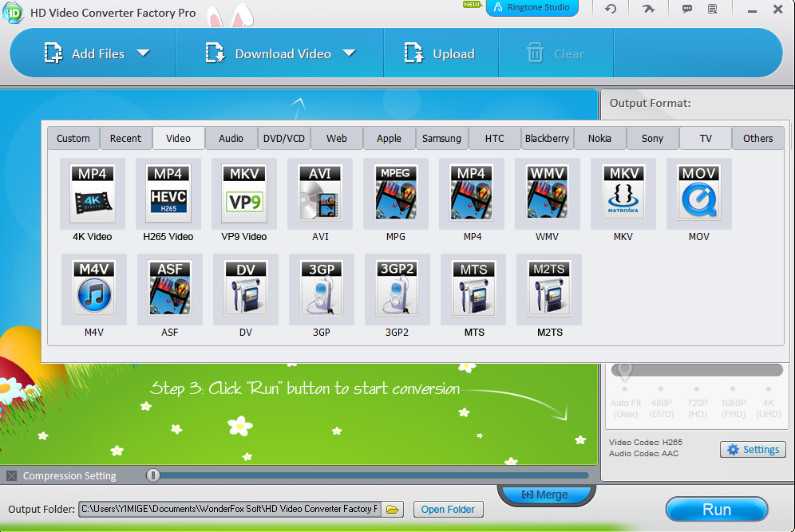Click the Upload button

pyautogui.click(x=440, y=53)
